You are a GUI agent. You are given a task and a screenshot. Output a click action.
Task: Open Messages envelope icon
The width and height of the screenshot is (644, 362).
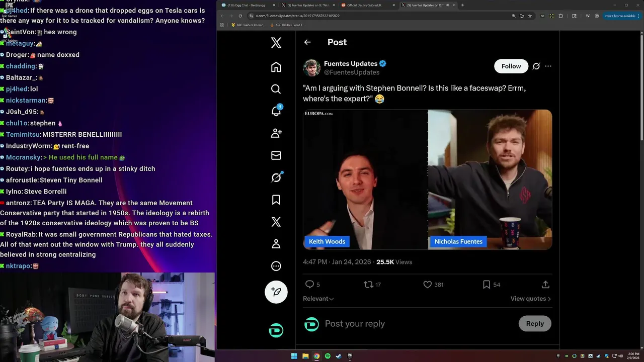(x=276, y=155)
